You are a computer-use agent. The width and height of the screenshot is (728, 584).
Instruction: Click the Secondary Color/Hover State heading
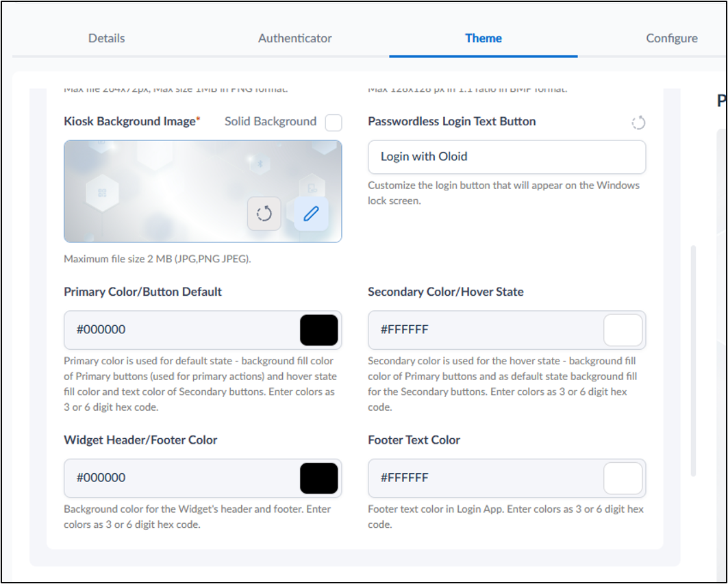pos(446,292)
